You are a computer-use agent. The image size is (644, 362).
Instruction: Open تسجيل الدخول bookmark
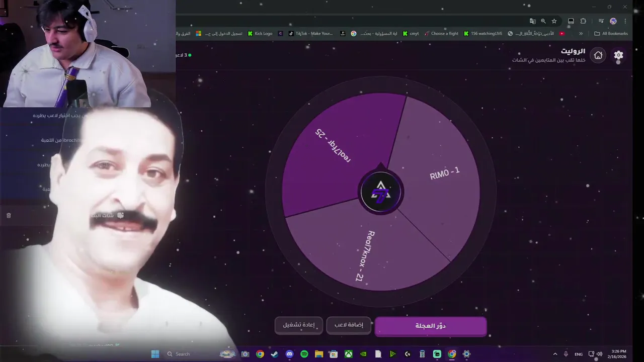pyautogui.click(x=219, y=34)
